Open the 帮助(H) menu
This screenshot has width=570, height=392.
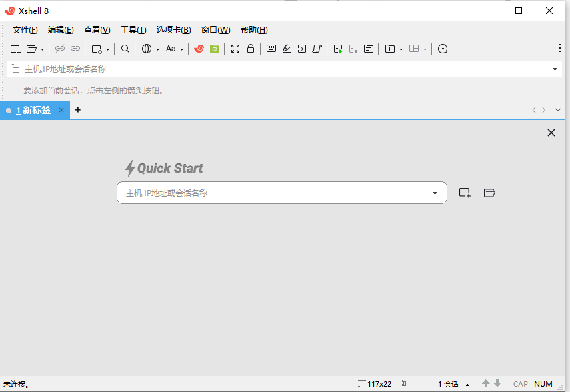[x=254, y=30]
